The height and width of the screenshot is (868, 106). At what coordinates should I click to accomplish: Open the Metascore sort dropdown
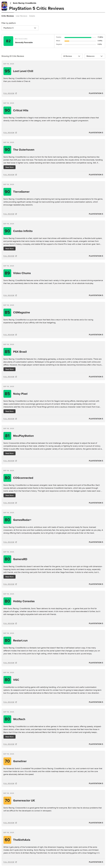(95, 56)
